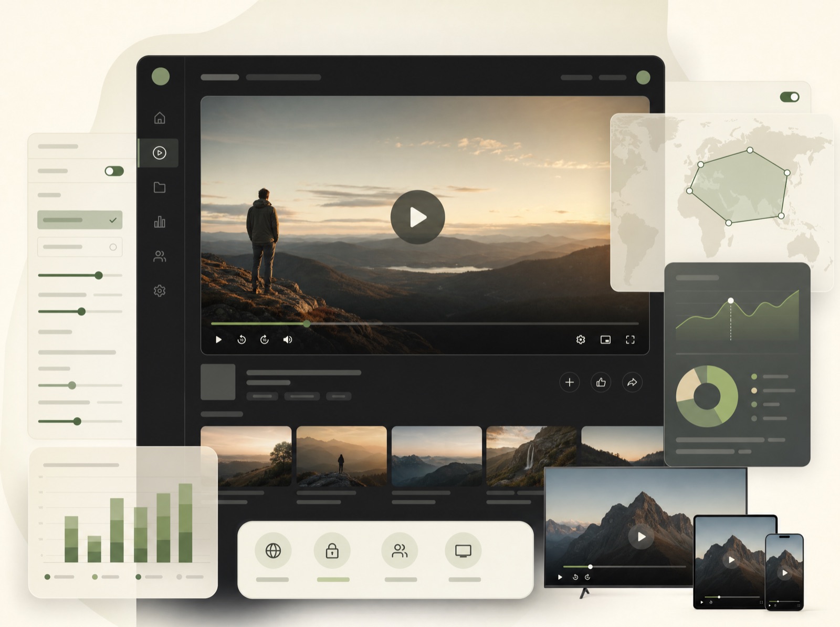
Task: Click the users icon in bottom bar
Action: [400, 550]
